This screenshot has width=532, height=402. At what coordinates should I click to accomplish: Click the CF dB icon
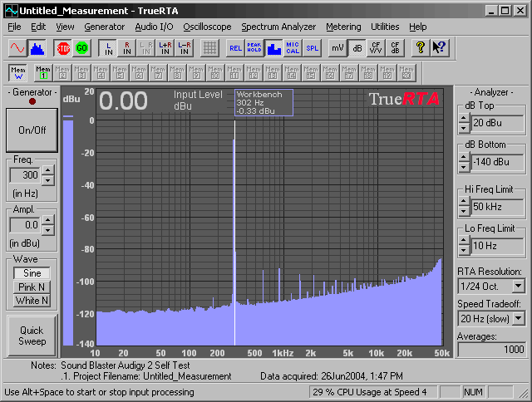395,48
